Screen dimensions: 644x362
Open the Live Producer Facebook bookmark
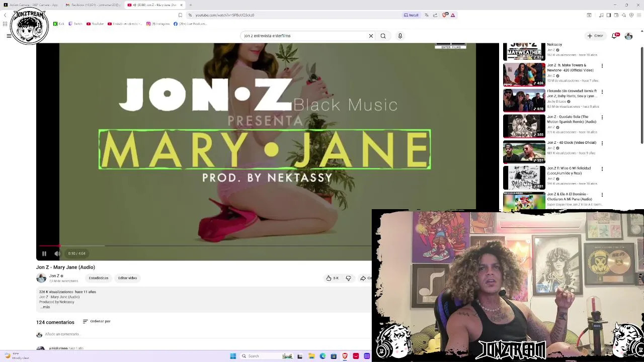pos(190,24)
